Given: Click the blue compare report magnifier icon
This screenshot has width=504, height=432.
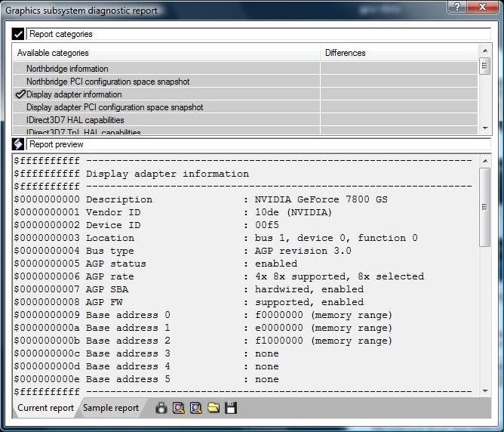Looking at the screenshot, I should [x=195, y=408].
